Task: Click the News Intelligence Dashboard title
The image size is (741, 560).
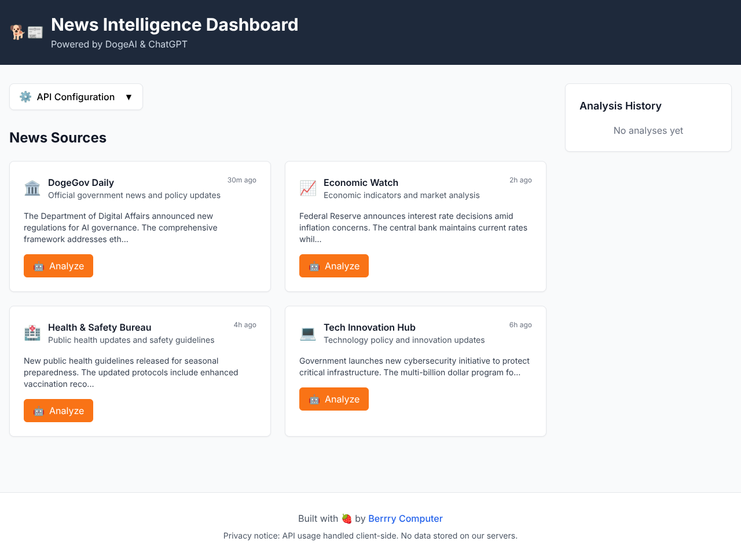Action: [x=175, y=24]
